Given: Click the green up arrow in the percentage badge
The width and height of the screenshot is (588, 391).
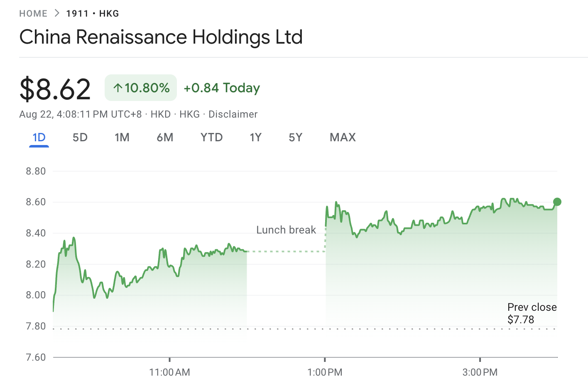Looking at the screenshot, I should pyautogui.click(x=118, y=88).
